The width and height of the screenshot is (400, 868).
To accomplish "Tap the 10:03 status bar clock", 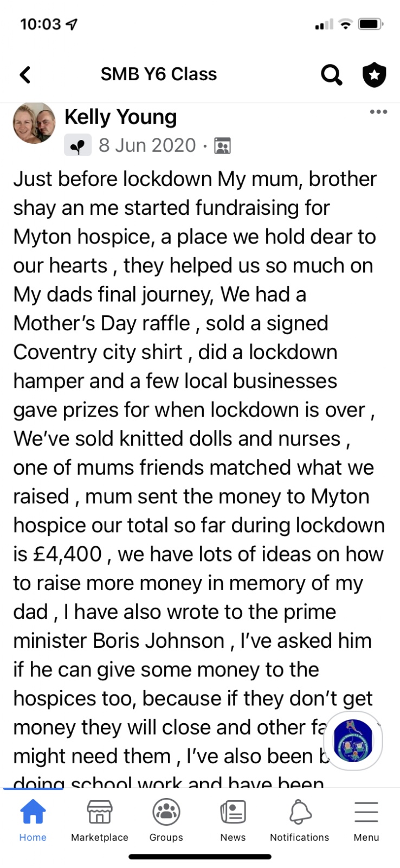I will 41,24.
